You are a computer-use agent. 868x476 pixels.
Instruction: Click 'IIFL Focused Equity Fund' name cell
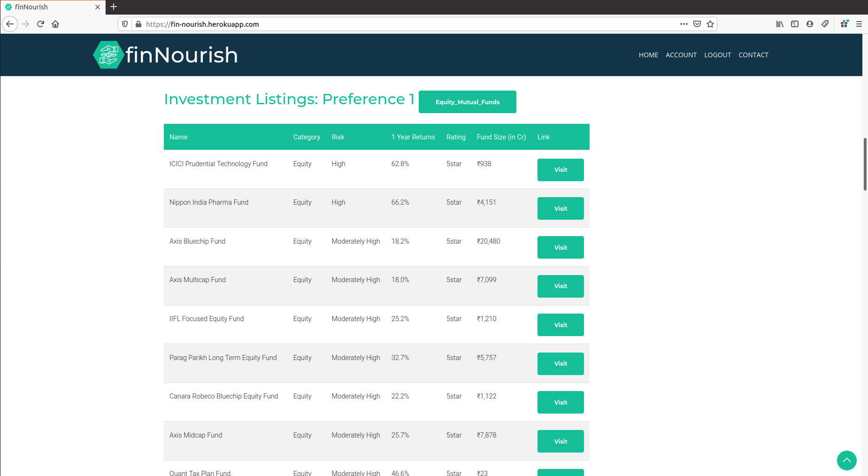[x=207, y=319]
